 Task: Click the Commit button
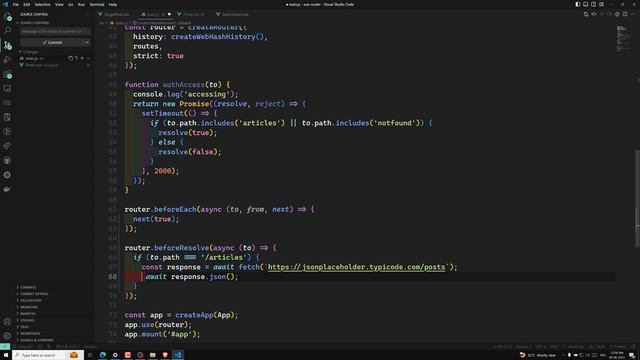(x=52, y=42)
